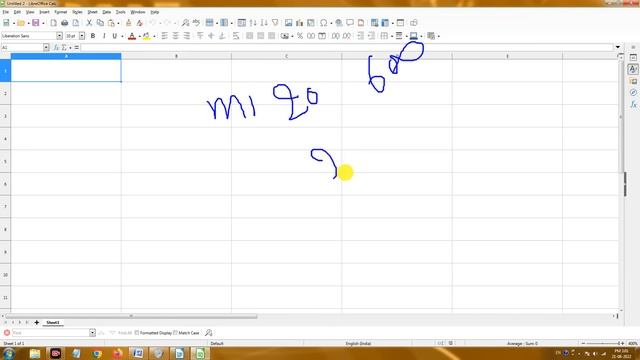The height and width of the screenshot is (360, 640).
Task: Click the Find text input field
Action: (50, 333)
